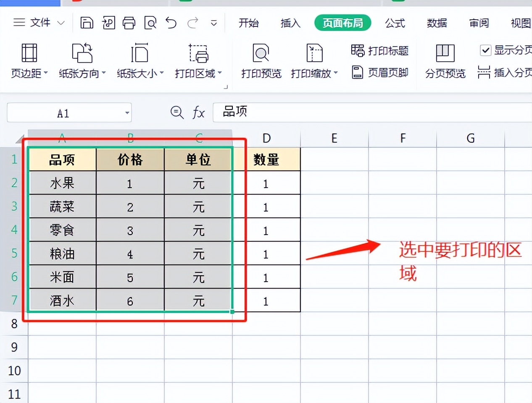Click the formula bar containing 品项

click(372, 112)
